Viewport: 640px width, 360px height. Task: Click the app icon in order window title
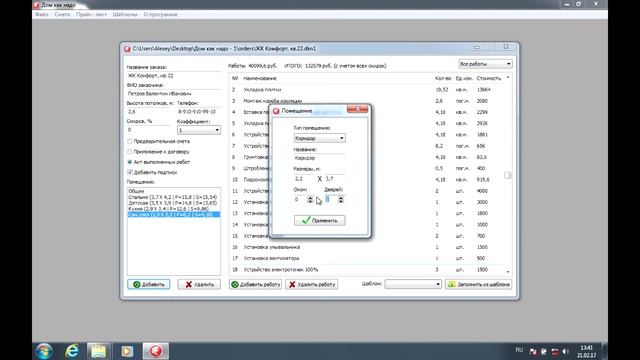tap(127, 49)
